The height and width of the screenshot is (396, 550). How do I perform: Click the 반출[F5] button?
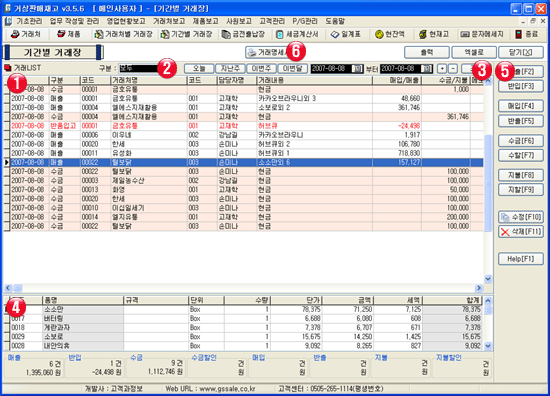pos(521,121)
